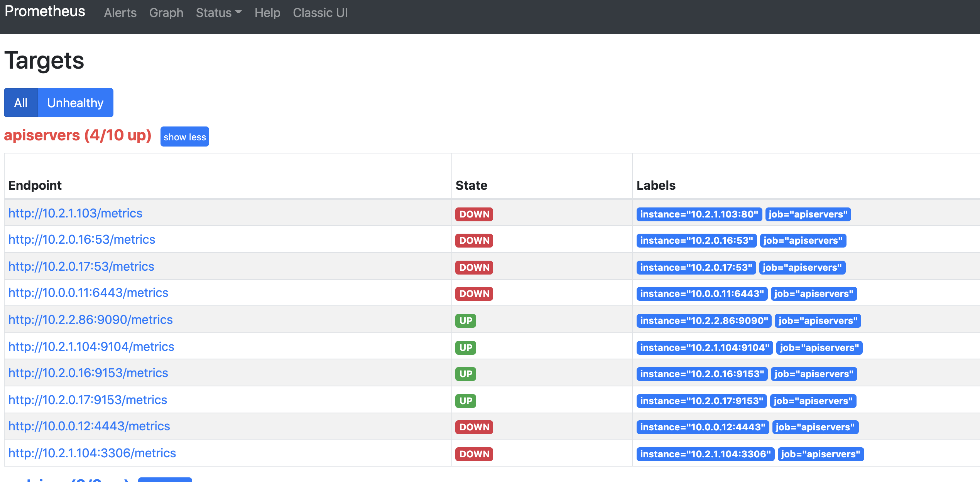
Task: Click job="apiservers" label in 10.2.0.16:53 row
Action: coord(803,241)
